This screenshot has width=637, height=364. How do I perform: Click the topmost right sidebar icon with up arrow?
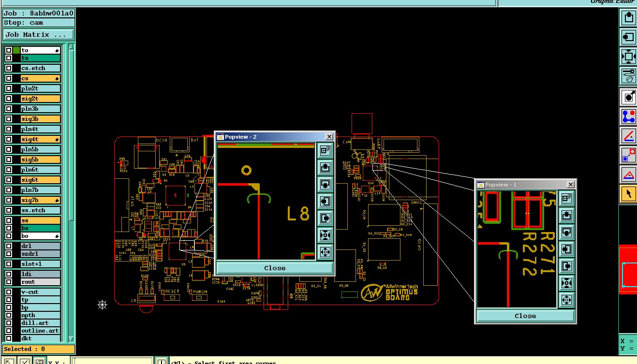tap(628, 17)
